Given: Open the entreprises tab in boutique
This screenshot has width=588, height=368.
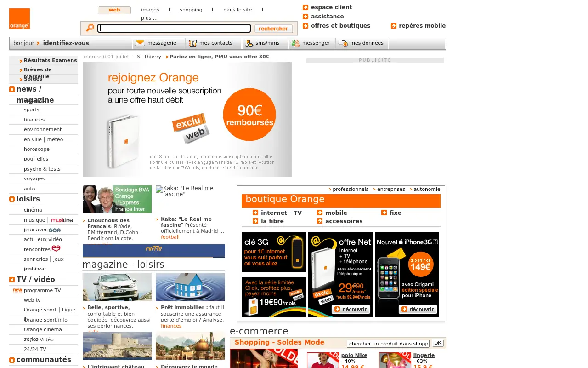Looking at the screenshot, I should coord(391,189).
